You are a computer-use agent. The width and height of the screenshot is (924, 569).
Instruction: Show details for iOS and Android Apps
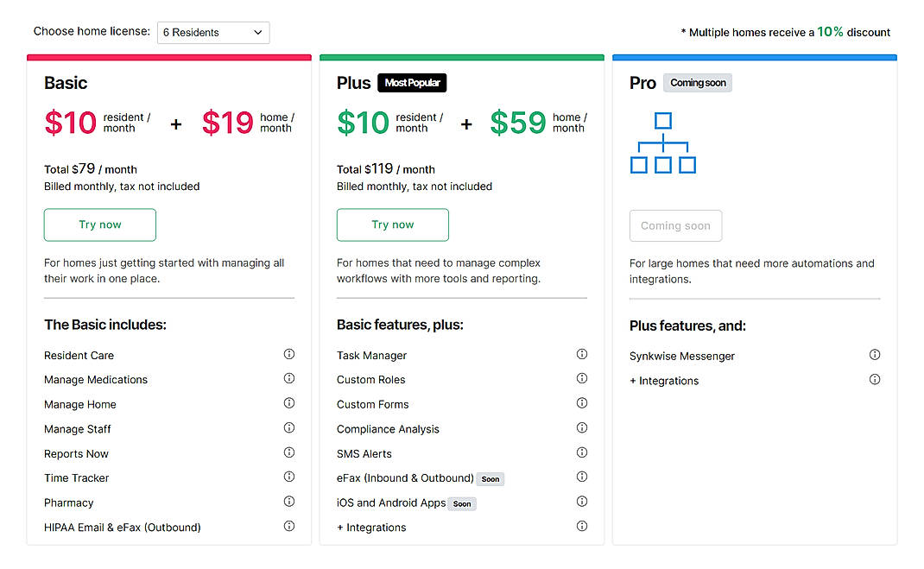pos(582,502)
